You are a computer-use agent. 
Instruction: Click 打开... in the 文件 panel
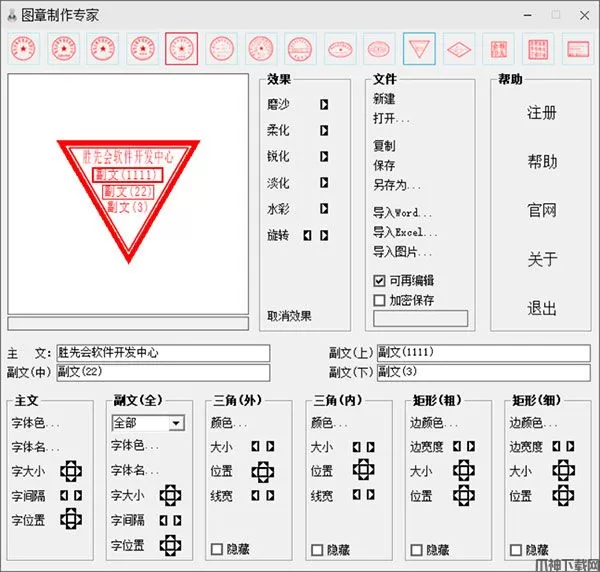click(x=391, y=118)
